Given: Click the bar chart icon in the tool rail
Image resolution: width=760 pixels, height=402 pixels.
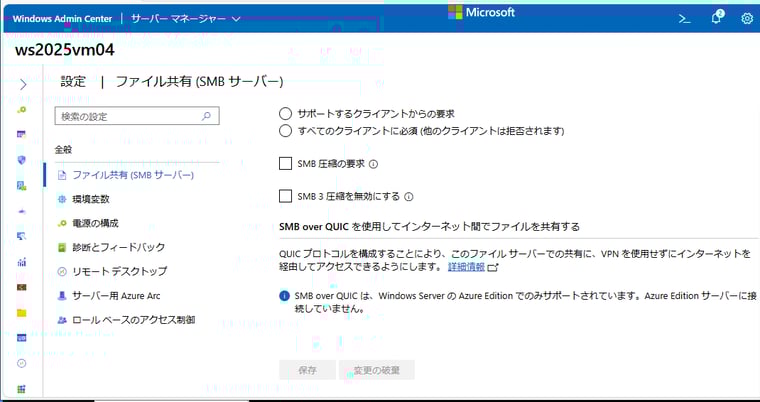Looking at the screenshot, I should [x=21, y=262].
